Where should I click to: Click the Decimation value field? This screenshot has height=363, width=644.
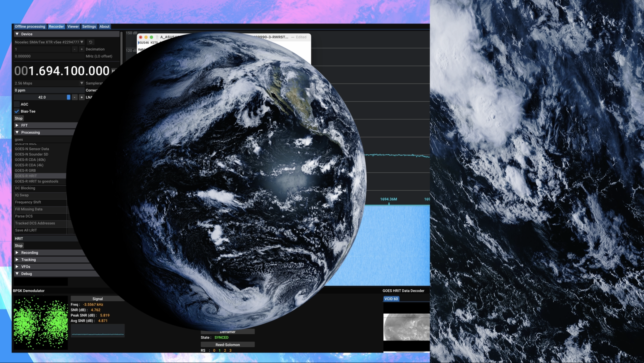(x=42, y=49)
